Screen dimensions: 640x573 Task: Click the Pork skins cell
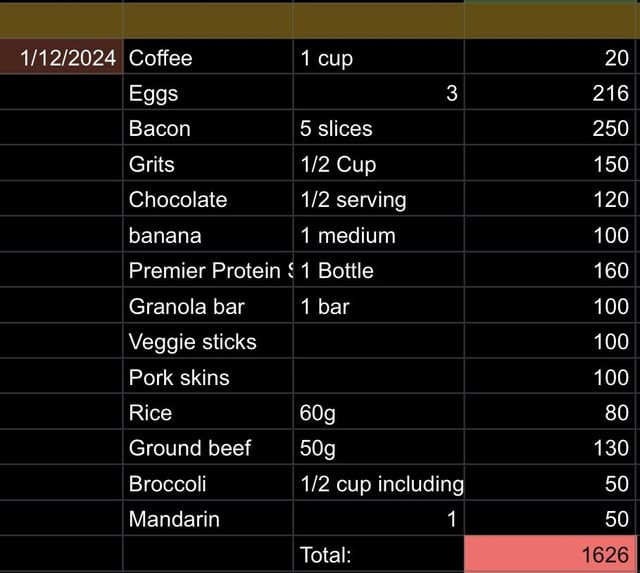click(x=208, y=376)
